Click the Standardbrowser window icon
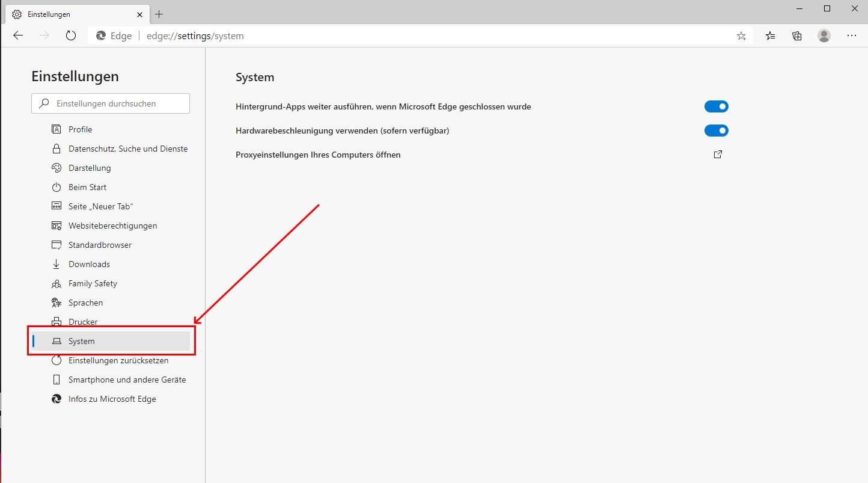The height and width of the screenshot is (483, 868). 57,245
